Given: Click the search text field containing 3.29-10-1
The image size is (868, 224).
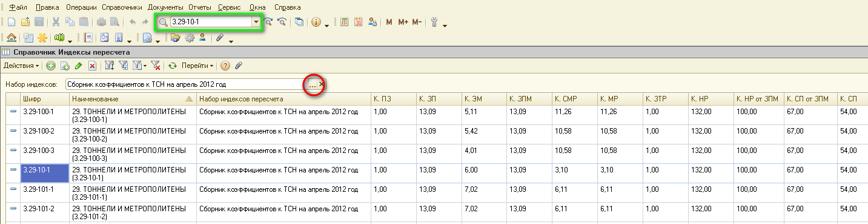Looking at the screenshot, I should pos(210,22).
